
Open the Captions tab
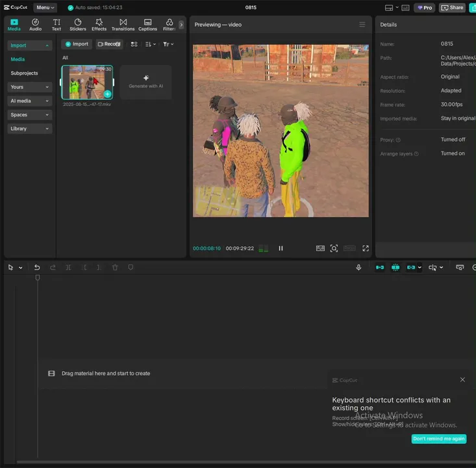tap(147, 25)
